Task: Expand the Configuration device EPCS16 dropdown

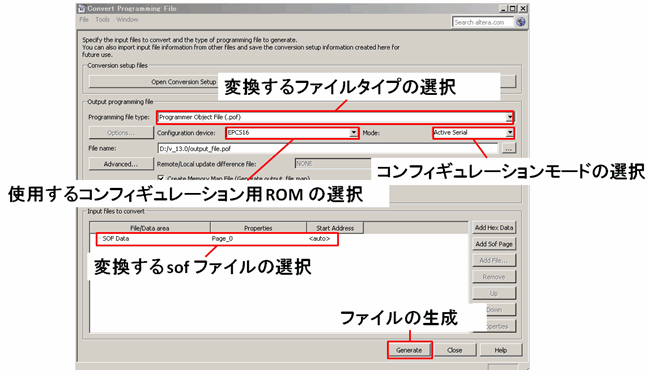Action: pyautogui.click(x=353, y=133)
